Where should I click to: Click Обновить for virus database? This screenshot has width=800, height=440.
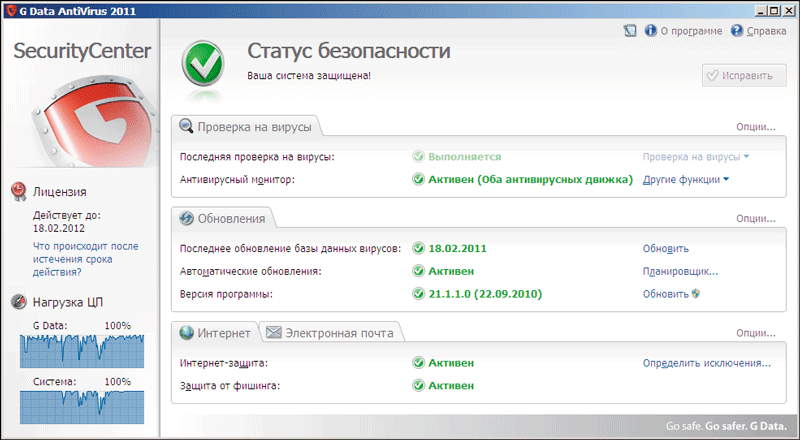pyautogui.click(x=665, y=249)
